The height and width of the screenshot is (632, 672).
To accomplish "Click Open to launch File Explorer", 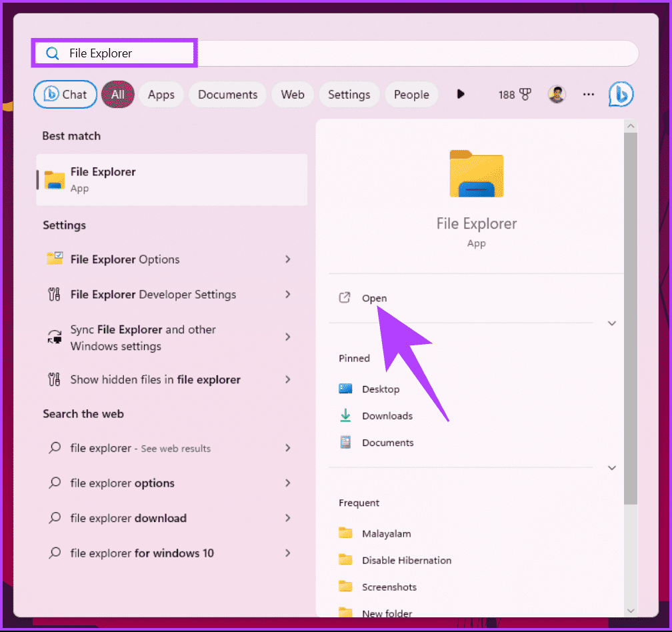I will coord(373,298).
